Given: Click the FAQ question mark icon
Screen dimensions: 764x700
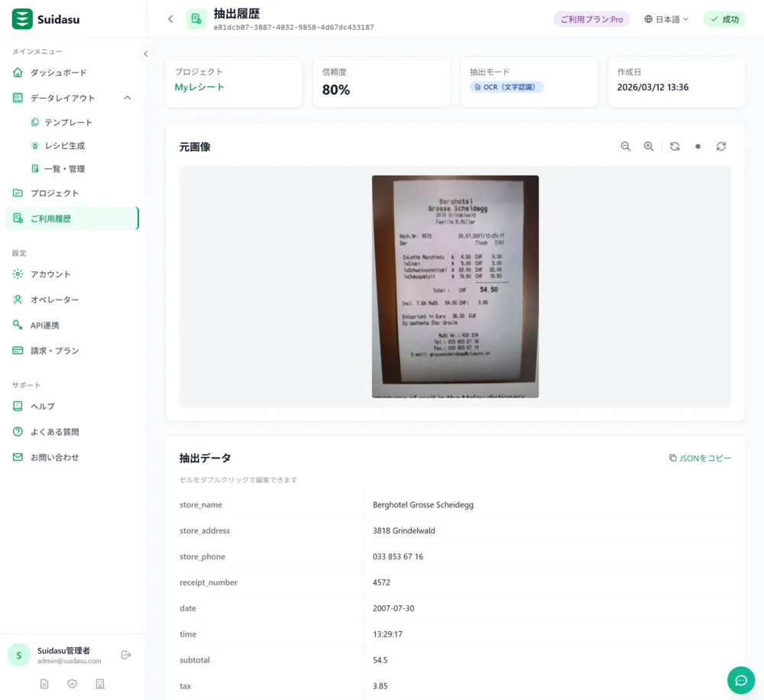Looking at the screenshot, I should [18, 432].
